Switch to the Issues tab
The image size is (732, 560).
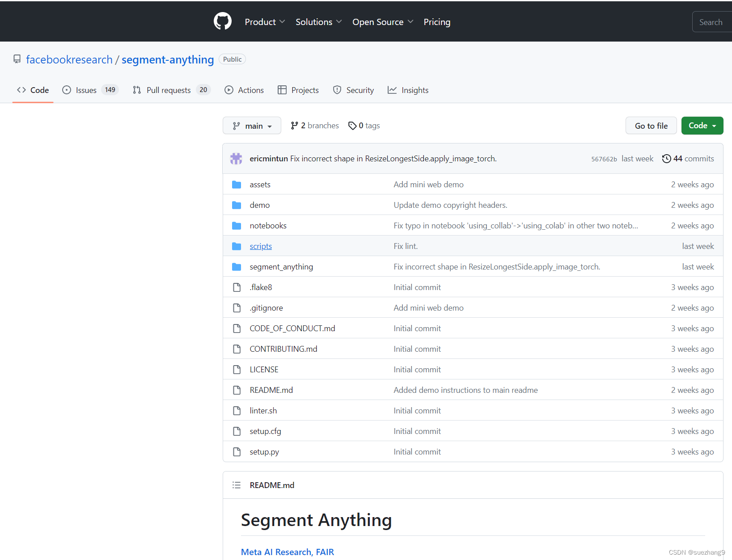pos(90,90)
